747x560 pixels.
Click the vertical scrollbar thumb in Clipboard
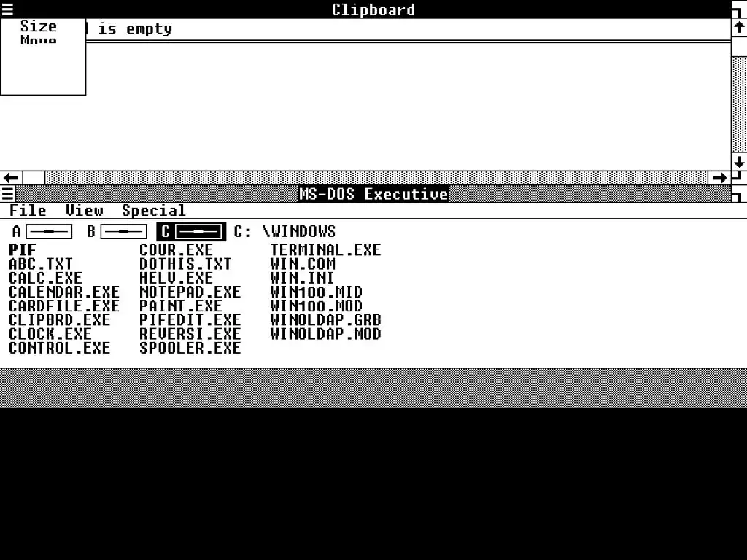pos(739,47)
